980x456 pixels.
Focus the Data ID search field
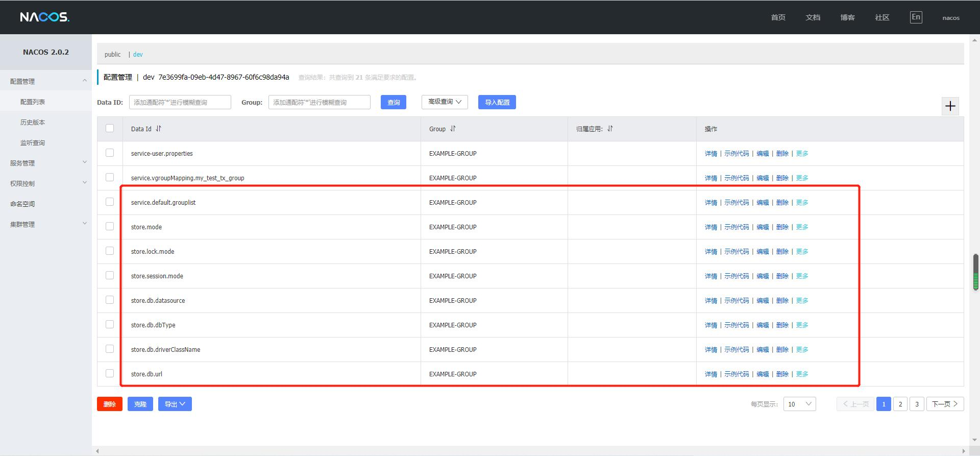[x=180, y=102]
